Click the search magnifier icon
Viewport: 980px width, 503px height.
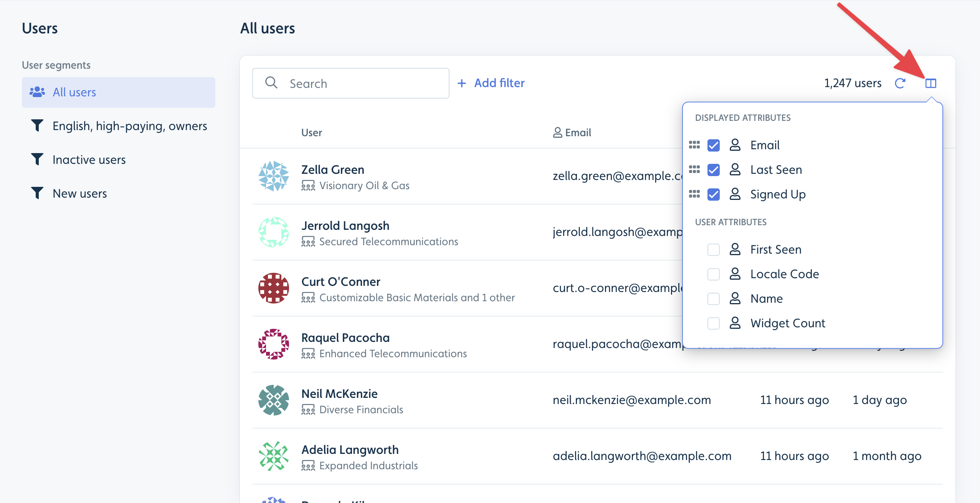(x=271, y=83)
